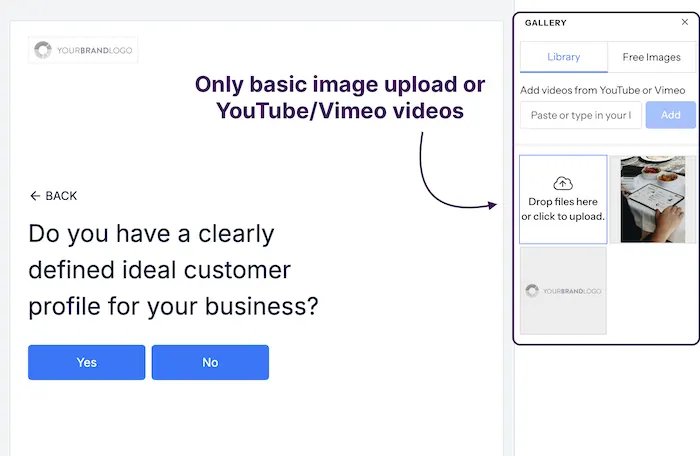
Task: Answer Yes to the question
Action: [87, 362]
